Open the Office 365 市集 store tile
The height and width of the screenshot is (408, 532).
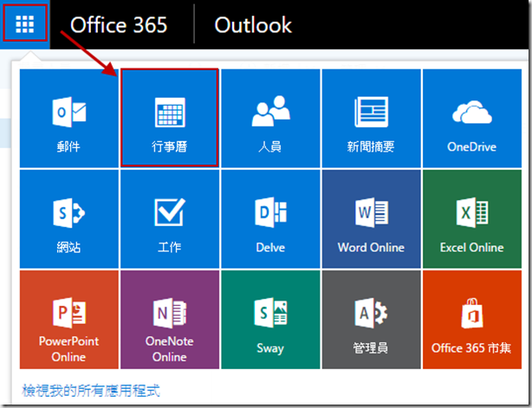(x=471, y=321)
